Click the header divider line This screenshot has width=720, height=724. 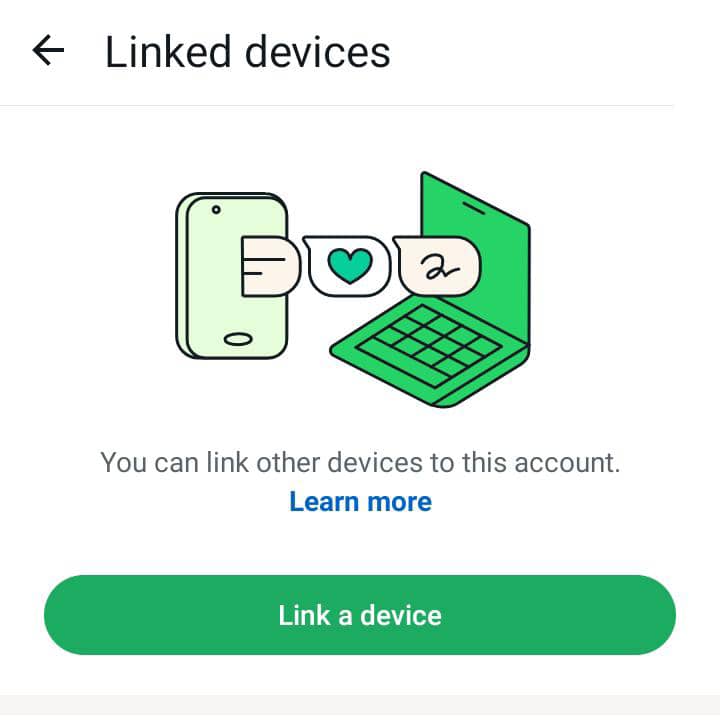[x=336, y=105]
